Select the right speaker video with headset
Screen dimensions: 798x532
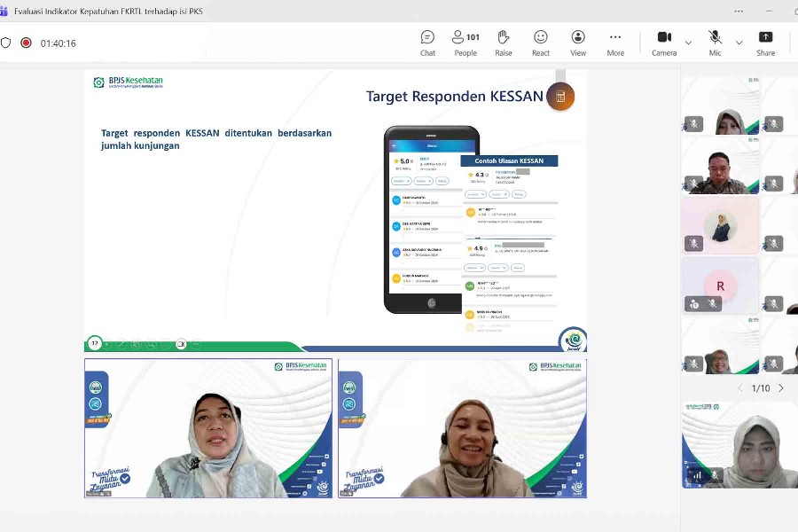click(x=462, y=428)
